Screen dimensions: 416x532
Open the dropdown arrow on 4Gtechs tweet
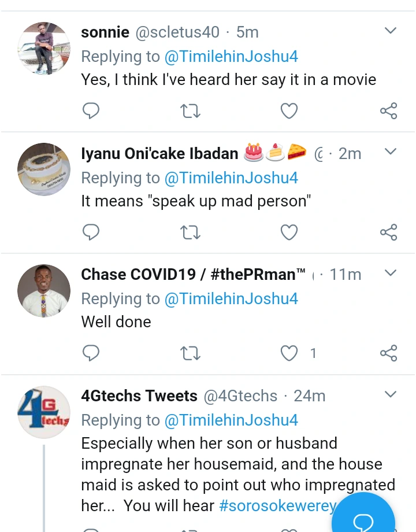pos(391,394)
